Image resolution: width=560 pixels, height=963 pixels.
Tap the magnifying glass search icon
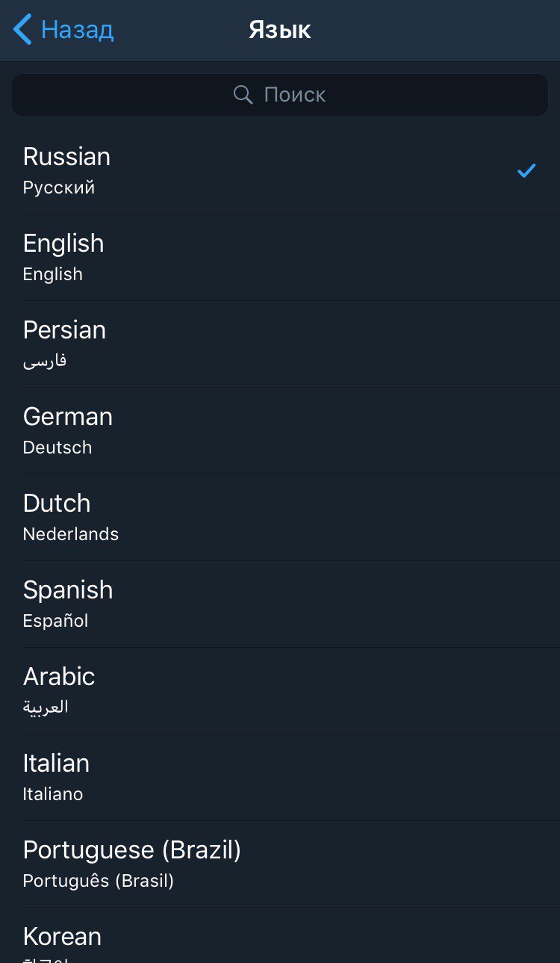click(x=243, y=95)
